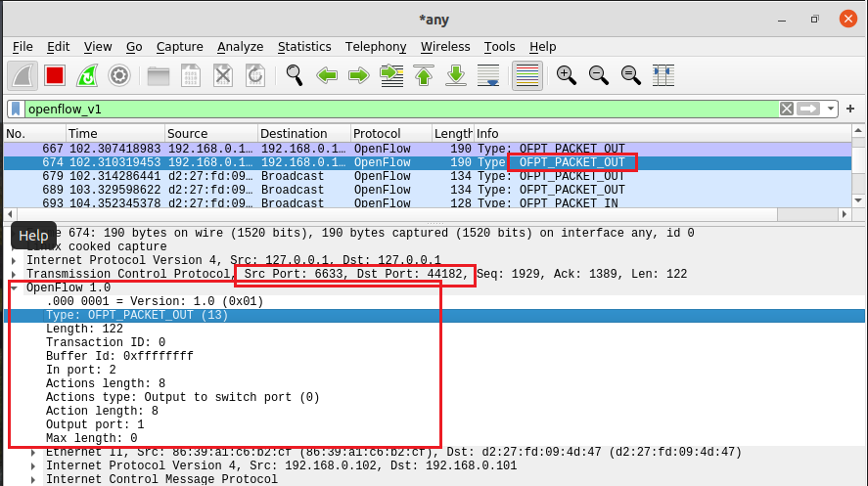868x486 pixels.
Task: Open the Analyze menu
Action: pyautogui.click(x=241, y=47)
